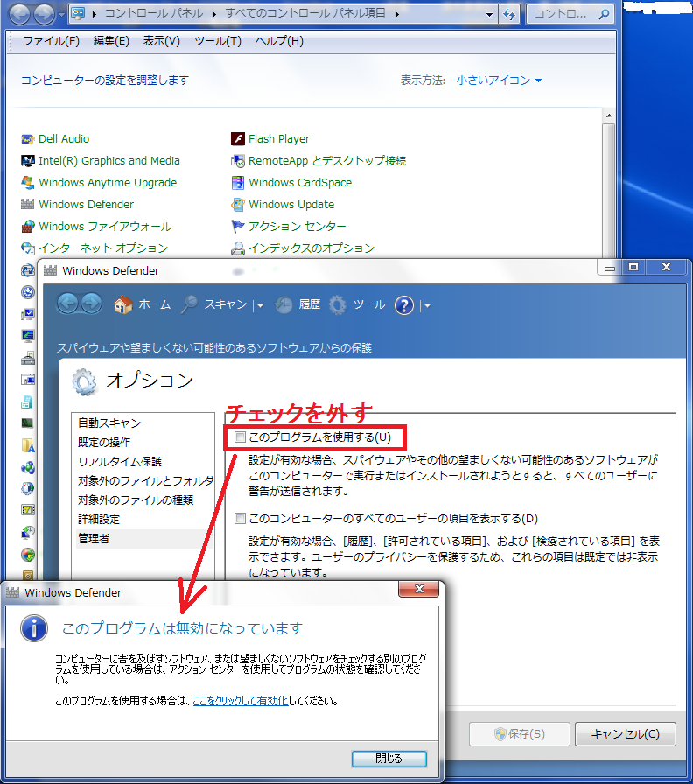Click the 保存(S) button

point(520,734)
